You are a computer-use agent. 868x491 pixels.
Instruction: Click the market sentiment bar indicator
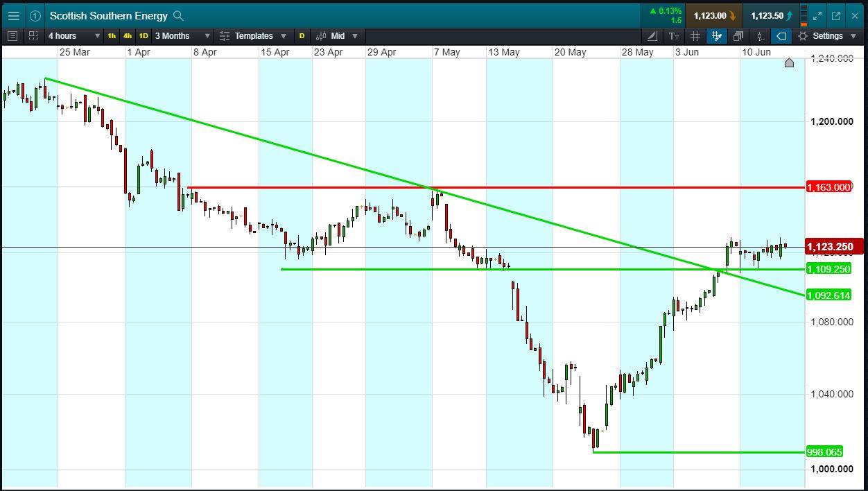click(804, 15)
